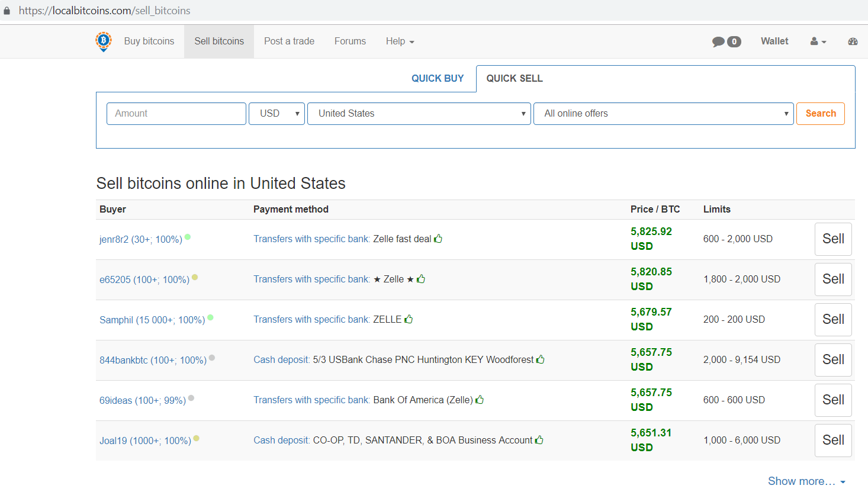Click the 5,679.57 USD price
This screenshot has width=868, height=495.
(651, 319)
